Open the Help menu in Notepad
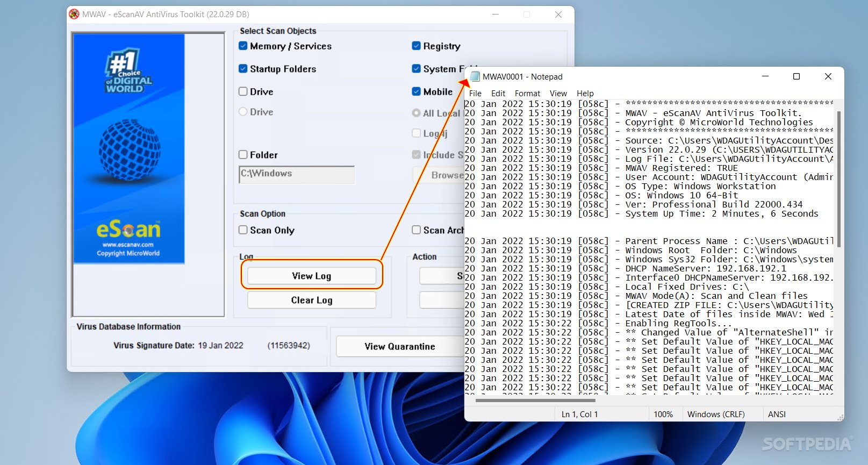868x465 pixels. tap(585, 93)
